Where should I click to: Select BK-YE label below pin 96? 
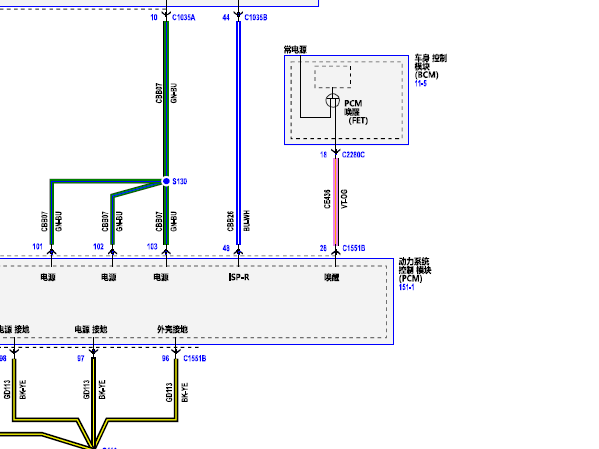[185, 392]
